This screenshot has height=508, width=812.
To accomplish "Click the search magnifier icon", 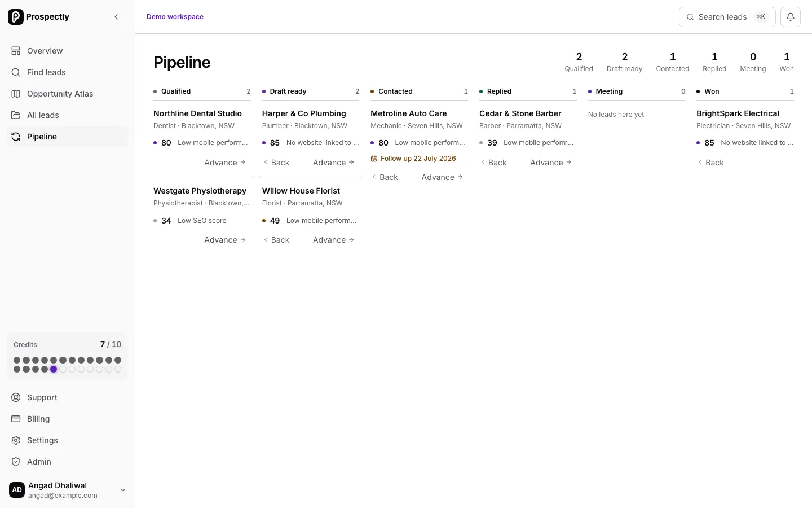I will (x=690, y=17).
